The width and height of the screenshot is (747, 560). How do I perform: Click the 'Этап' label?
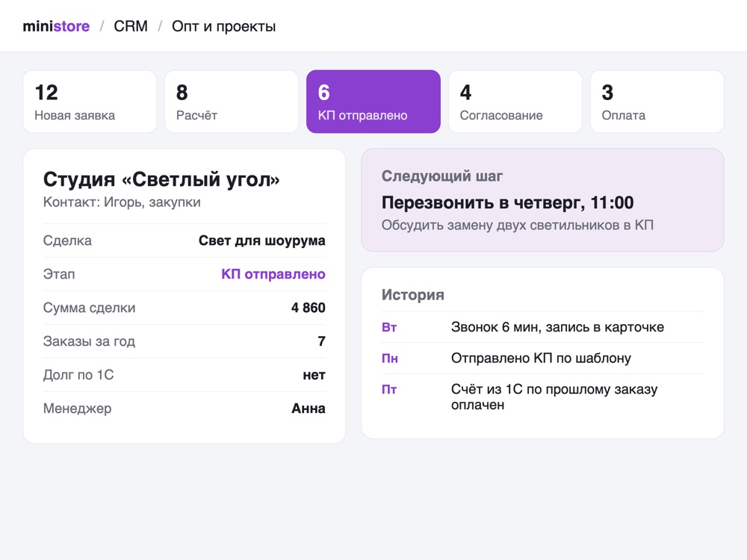click(x=59, y=274)
